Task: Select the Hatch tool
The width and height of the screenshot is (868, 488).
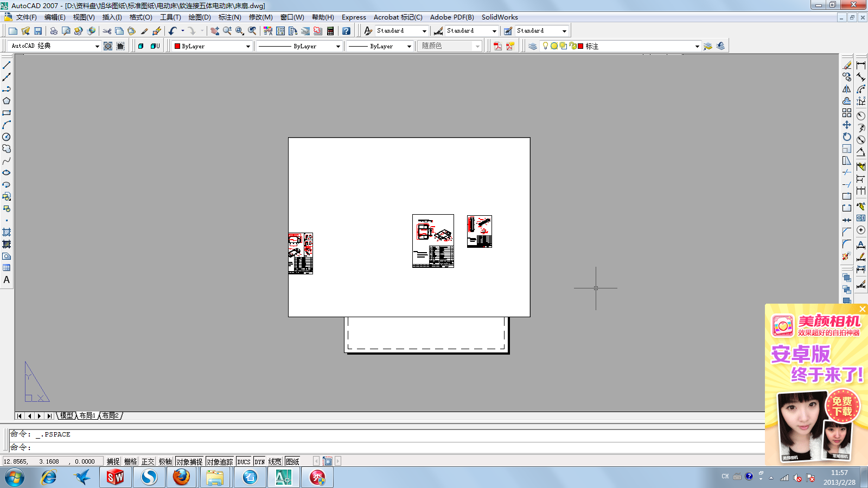Action: tap(7, 232)
